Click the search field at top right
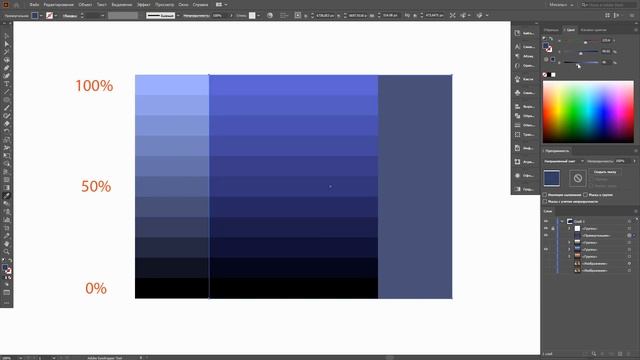The height and width of the screenshot is (360, 640). pos(609,4)
